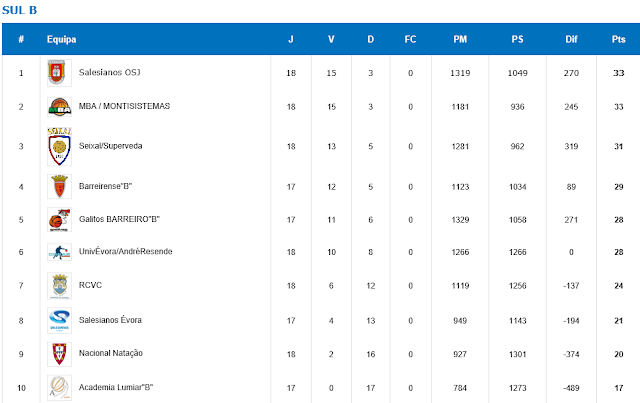Click the UnivÉvora/AndréResende team logo
The image size is (640, 403).
[x=59, y=252]
